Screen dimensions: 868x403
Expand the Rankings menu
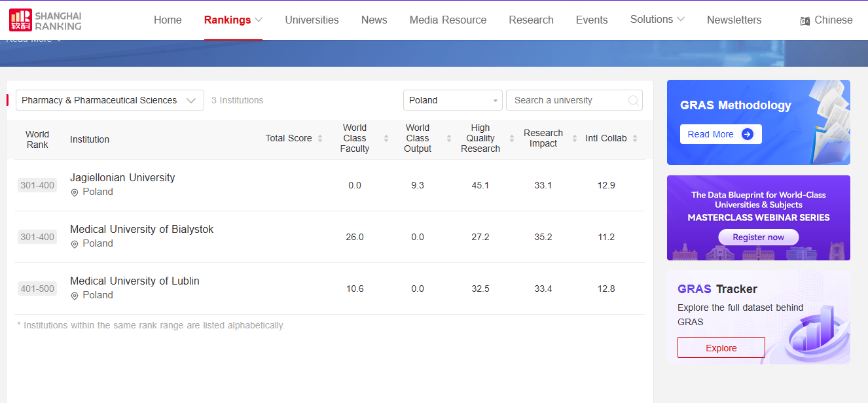click(233, 20)
